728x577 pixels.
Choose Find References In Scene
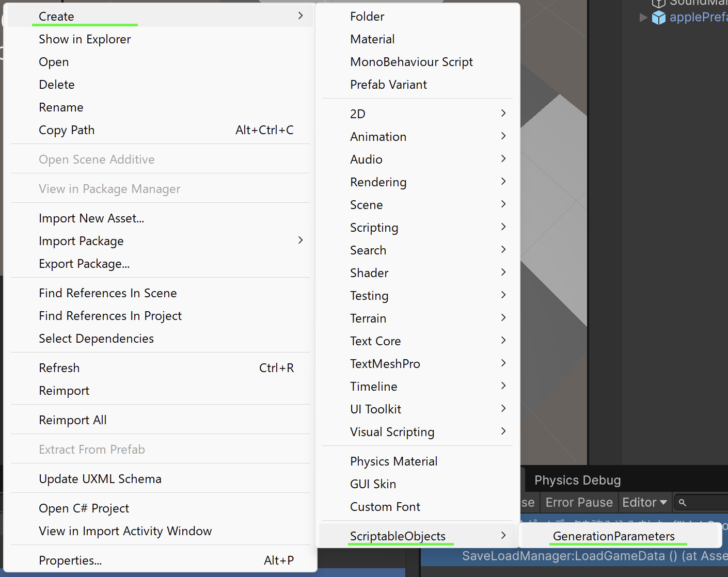pyautogui.click(x=107, y=293)
